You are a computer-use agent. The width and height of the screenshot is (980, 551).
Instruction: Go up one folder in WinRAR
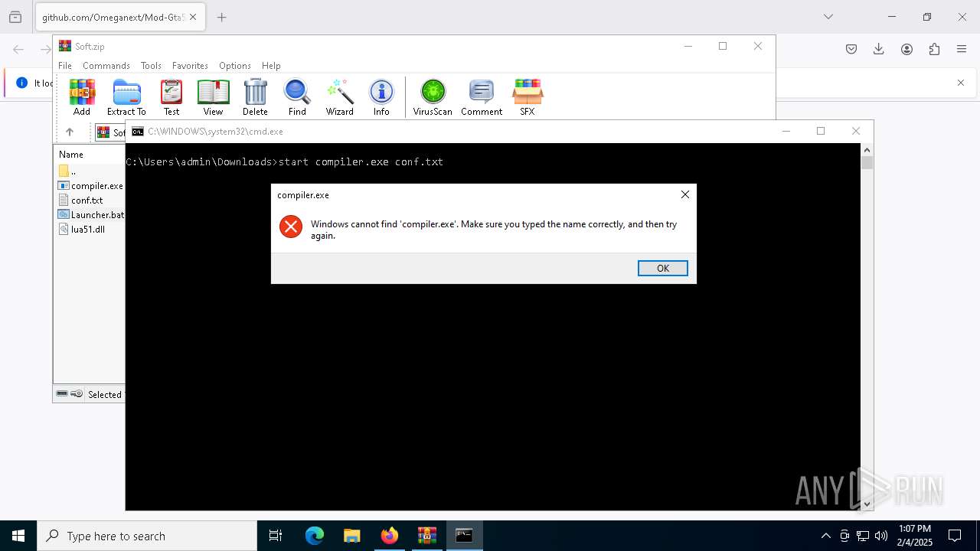click(x=70, y=132)
